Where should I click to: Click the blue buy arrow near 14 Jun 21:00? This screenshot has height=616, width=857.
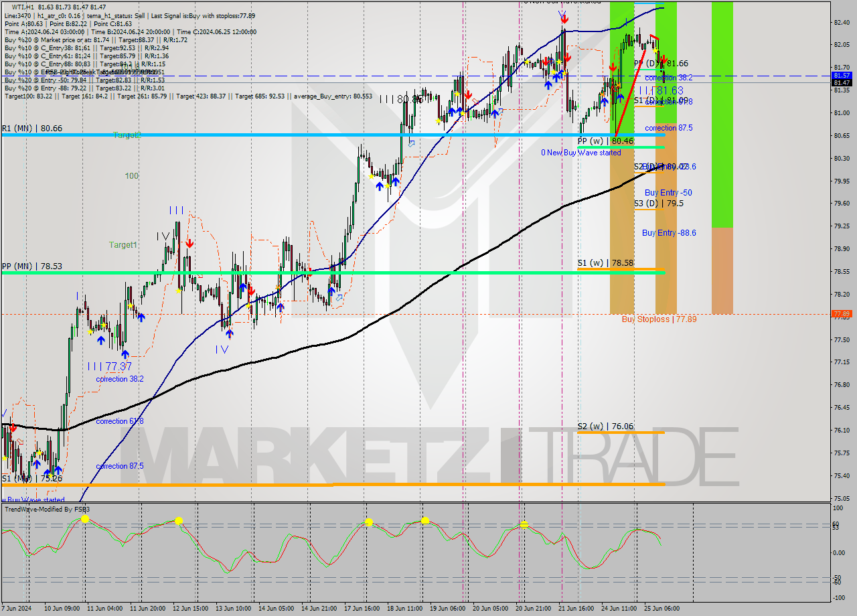pos(333,289)
